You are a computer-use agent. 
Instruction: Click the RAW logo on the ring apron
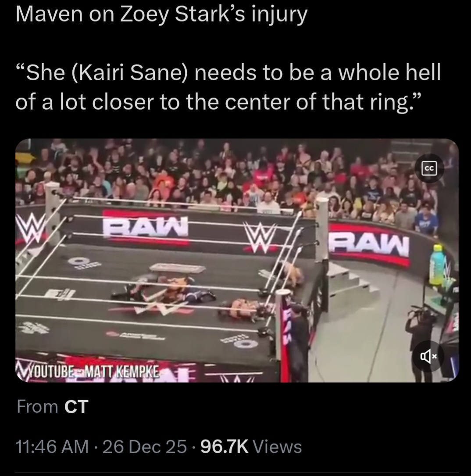(x=145, y=226)
